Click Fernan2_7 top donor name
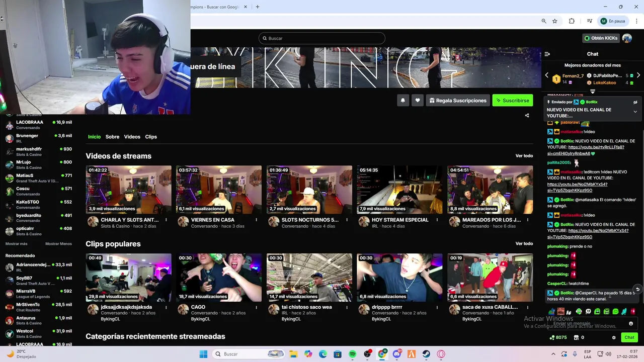This screenshot has height=362, width=644. pyautogui.click(x=573, y=76)
